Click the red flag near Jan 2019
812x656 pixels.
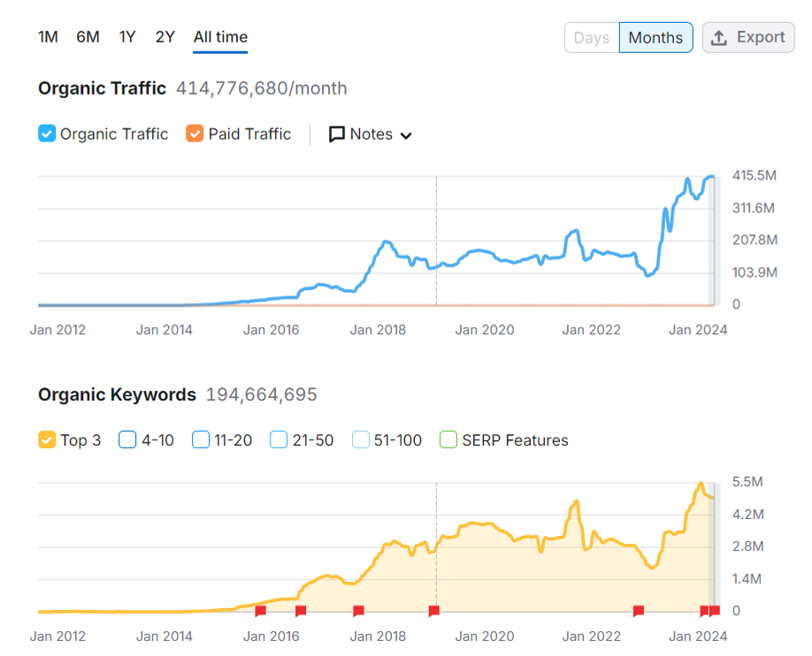(433, 611)
